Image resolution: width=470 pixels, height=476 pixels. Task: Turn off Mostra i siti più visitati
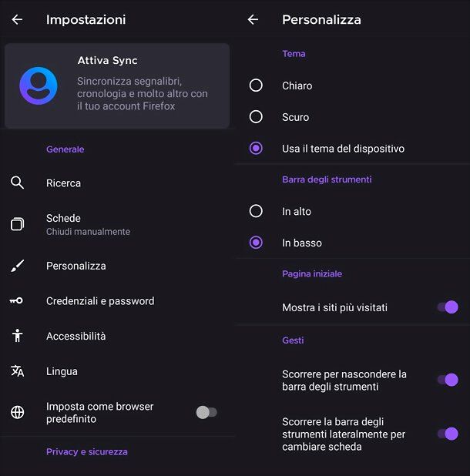448,307
